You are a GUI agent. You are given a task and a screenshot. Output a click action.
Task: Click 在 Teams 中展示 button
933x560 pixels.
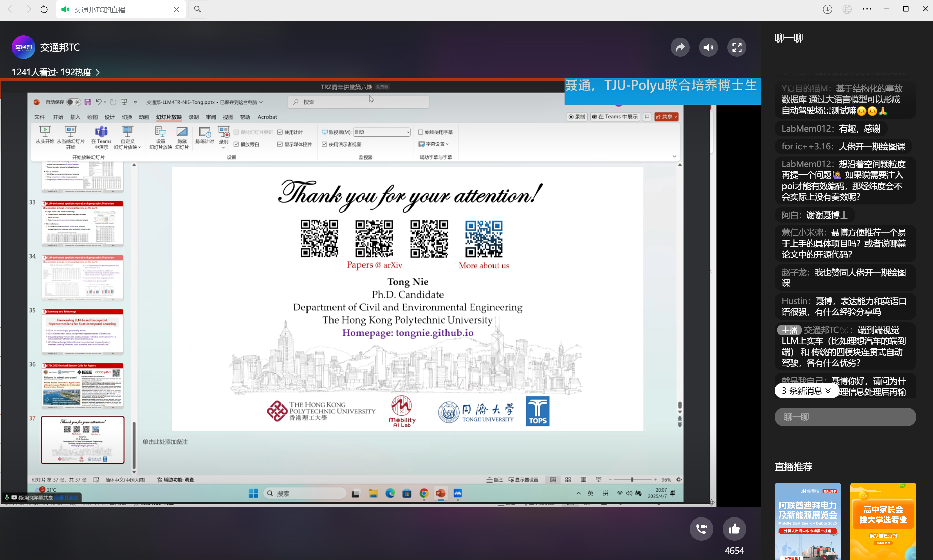pyautogui.click(x=615, y=117)
